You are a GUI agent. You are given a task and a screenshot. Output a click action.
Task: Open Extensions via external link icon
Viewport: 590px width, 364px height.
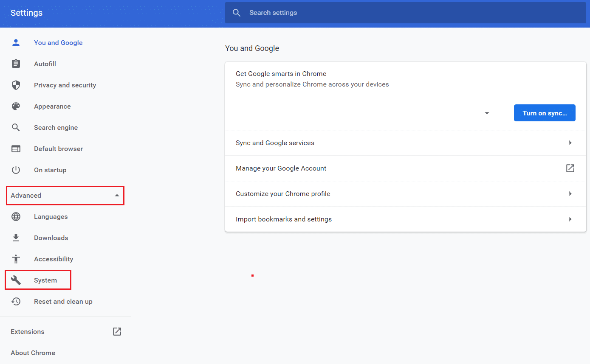pos(117,331)
